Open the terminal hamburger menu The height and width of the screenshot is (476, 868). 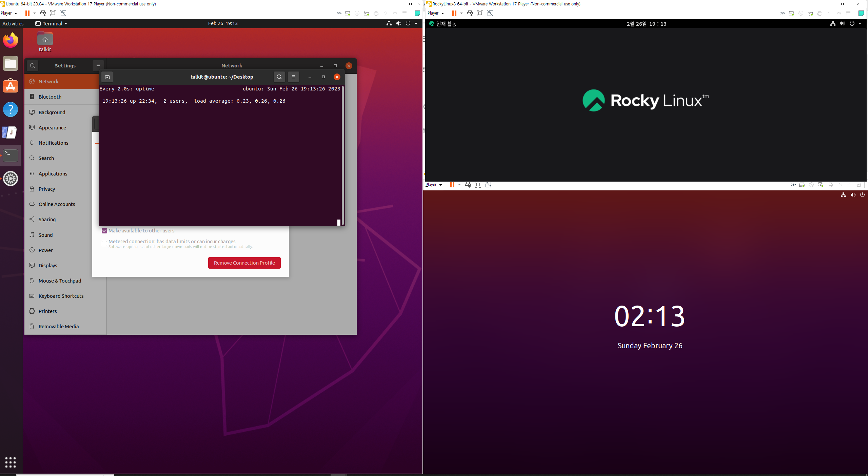(x=294, y=77)
